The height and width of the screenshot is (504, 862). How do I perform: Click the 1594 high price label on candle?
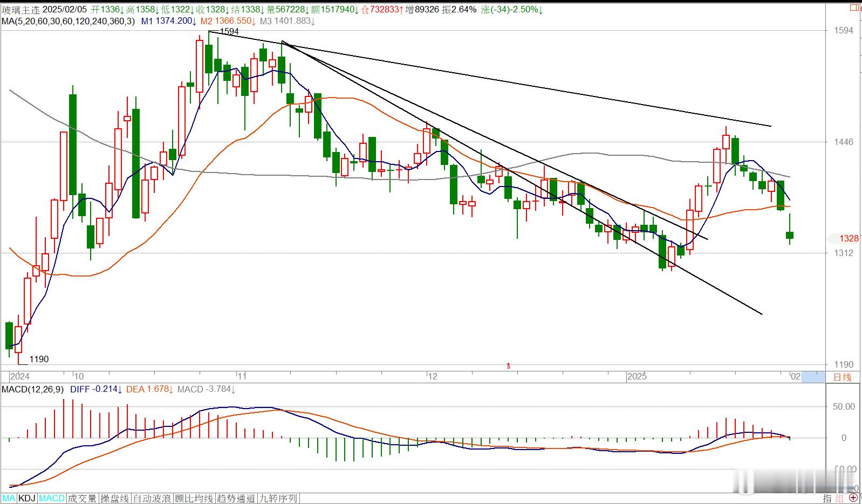tap(230, 32)
